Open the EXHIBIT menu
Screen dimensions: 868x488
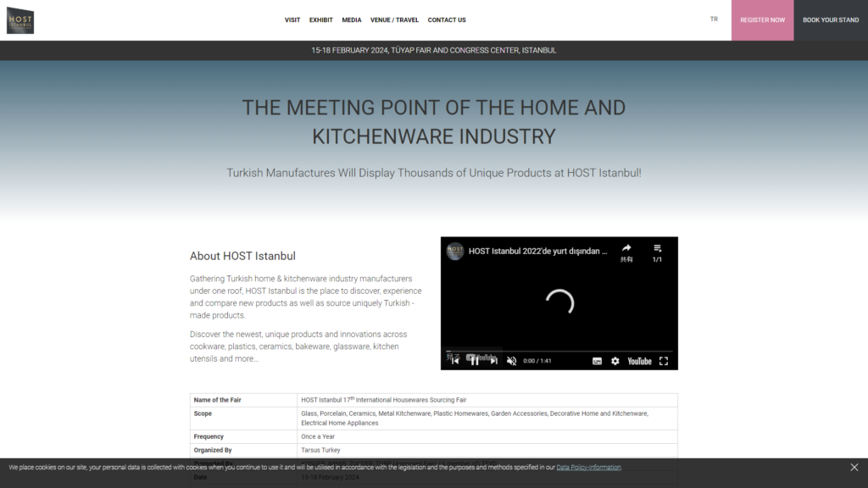point(321,20)
